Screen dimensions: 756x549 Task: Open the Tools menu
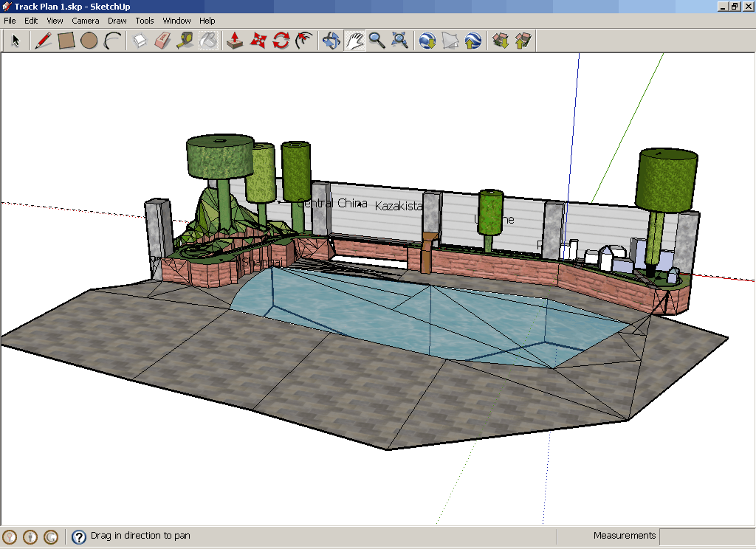144,21
